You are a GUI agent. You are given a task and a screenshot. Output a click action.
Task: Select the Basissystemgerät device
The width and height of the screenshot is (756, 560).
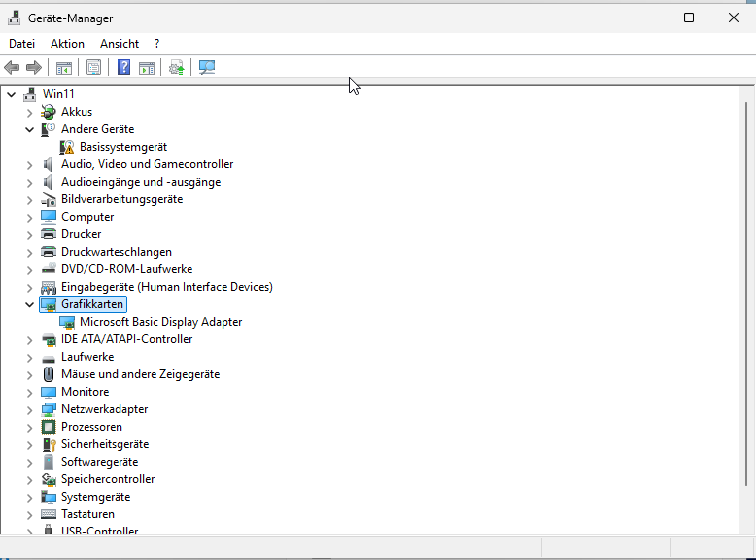coord(123,147)
